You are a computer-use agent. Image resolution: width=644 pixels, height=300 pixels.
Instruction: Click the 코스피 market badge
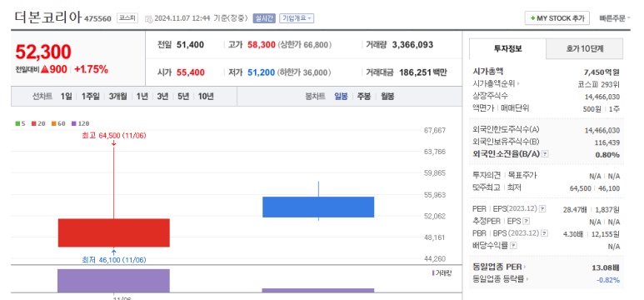click(127, 18)
